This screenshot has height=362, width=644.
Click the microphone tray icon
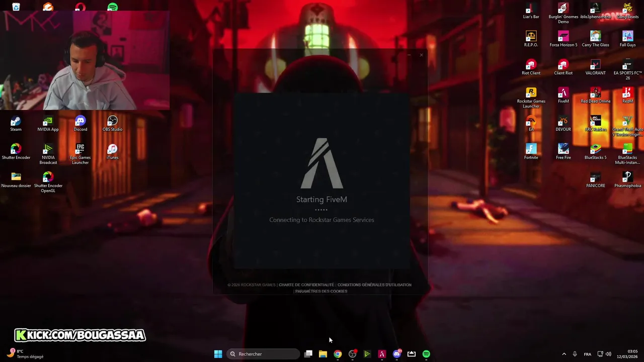(x=575, y=354)
